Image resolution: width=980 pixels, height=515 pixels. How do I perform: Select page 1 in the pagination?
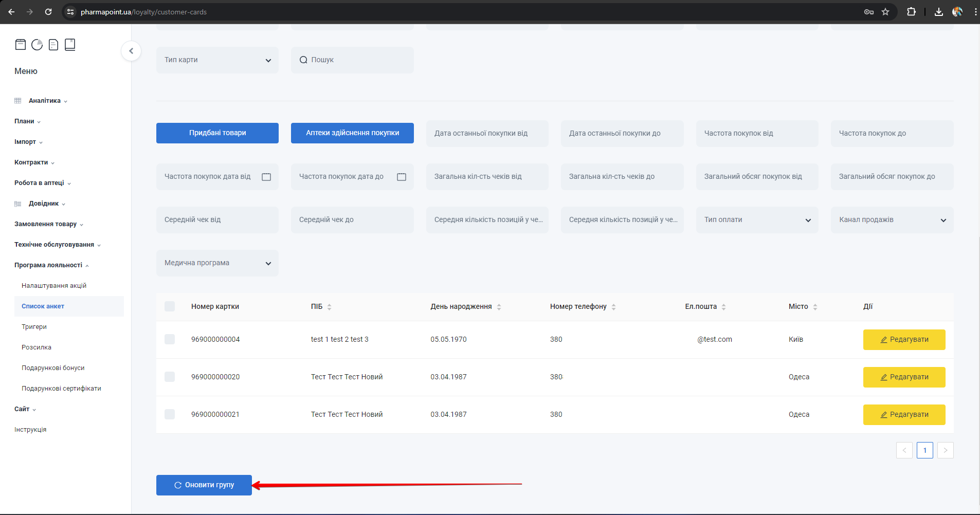point(924,450)
